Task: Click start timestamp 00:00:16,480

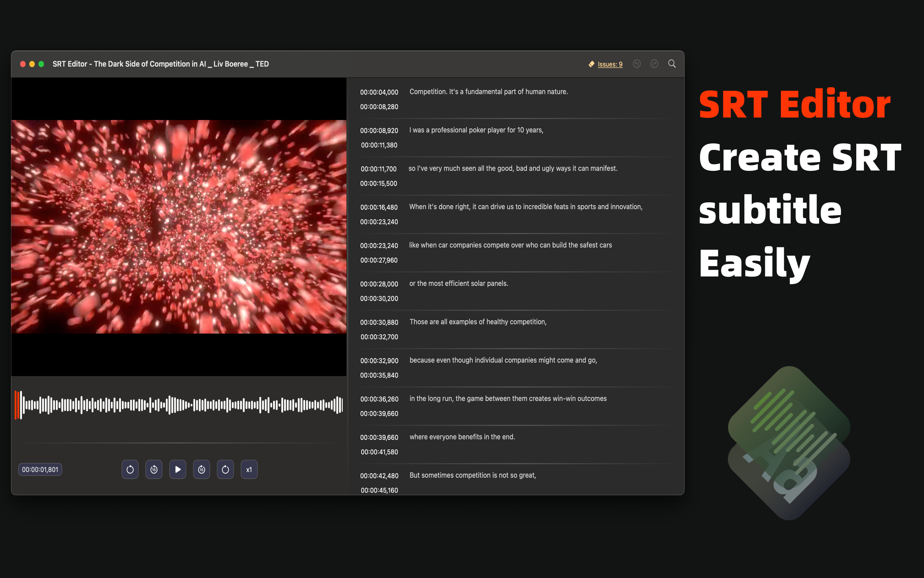Action: [x=379, y=207]
